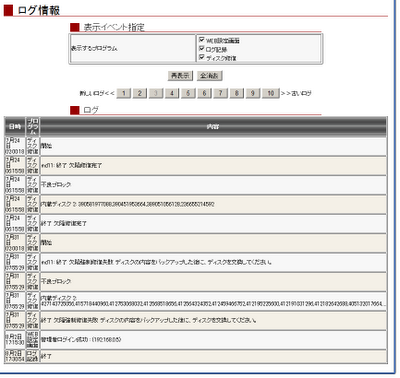Select 'md11: 終了 欠陥強制修復失敗' log entry
The width and height of the screenshot is (400, 378).
213,262
